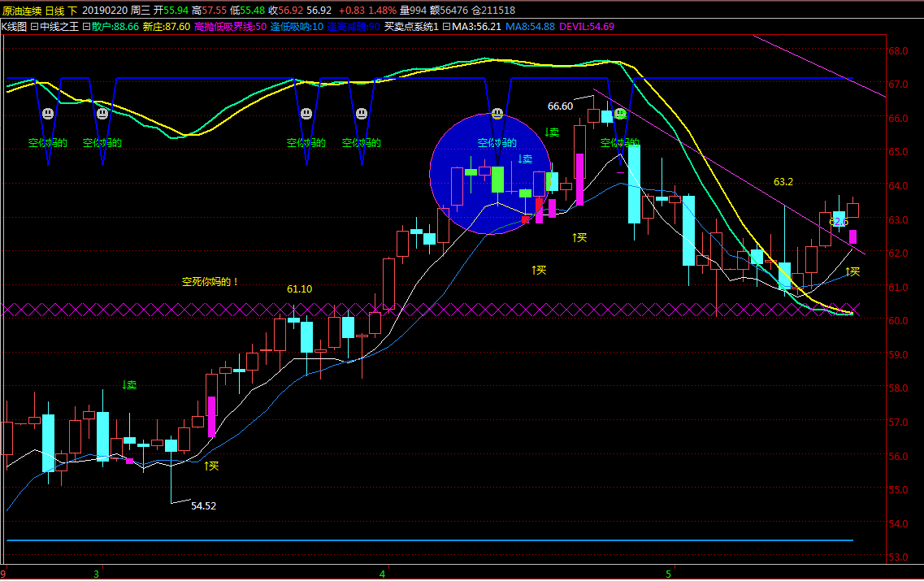The width and height of the screenshot is (924, 581).
Task: Click the 54.52 low price label
Action: click(203, 505)
